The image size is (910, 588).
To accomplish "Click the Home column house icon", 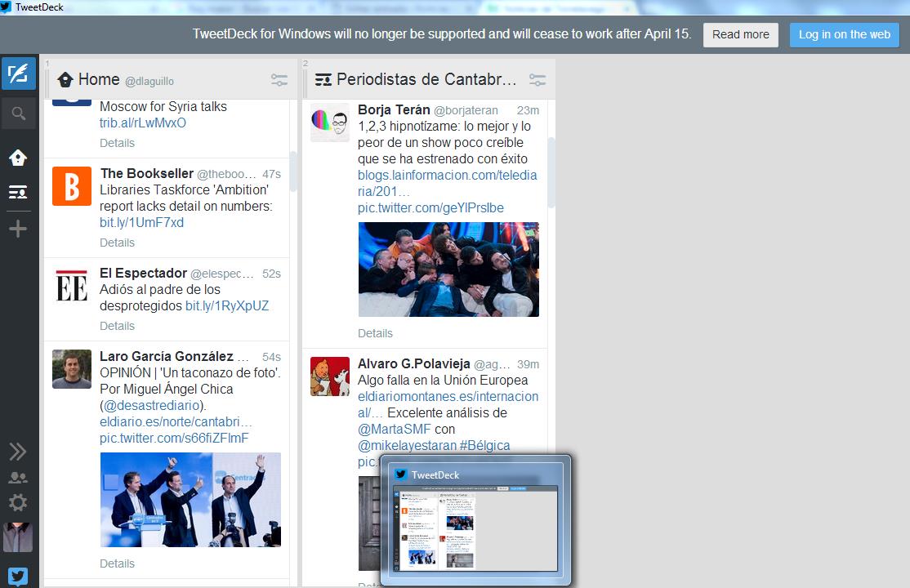I will pos(65,79).
